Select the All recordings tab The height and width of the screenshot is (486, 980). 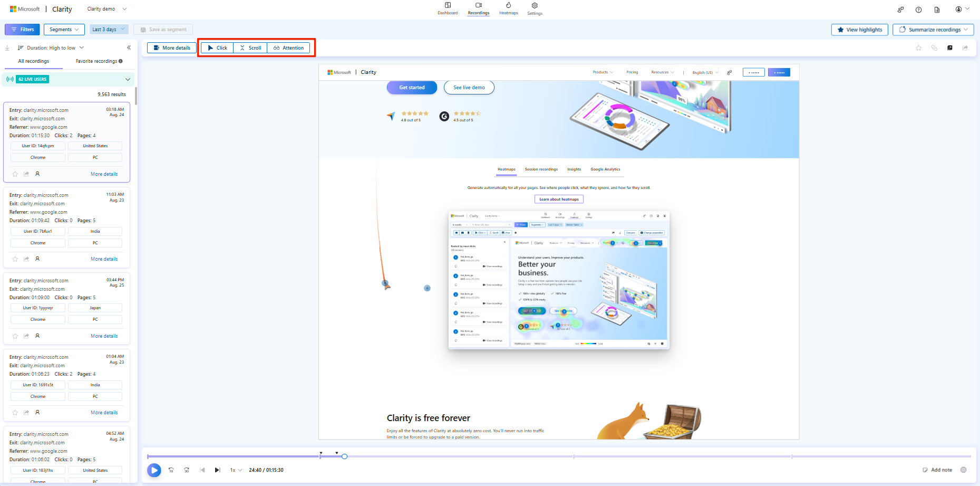click(x=34, y=61)
